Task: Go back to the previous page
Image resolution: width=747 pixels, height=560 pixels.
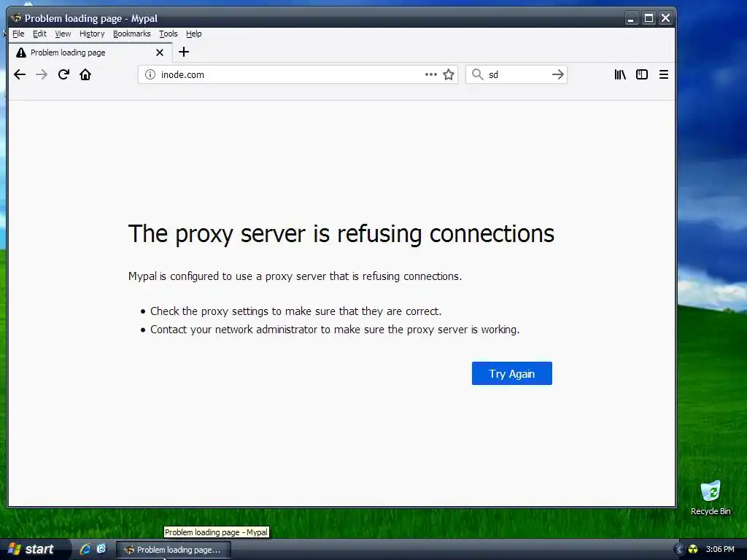Action: coord(20,74)
